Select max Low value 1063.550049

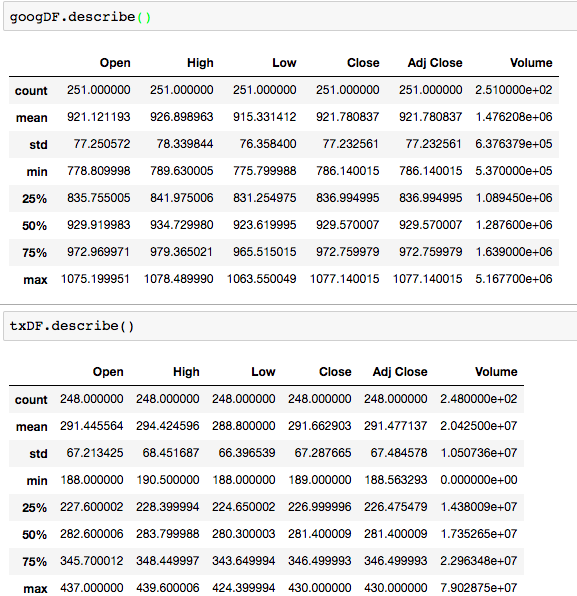(x=262, y=279)
